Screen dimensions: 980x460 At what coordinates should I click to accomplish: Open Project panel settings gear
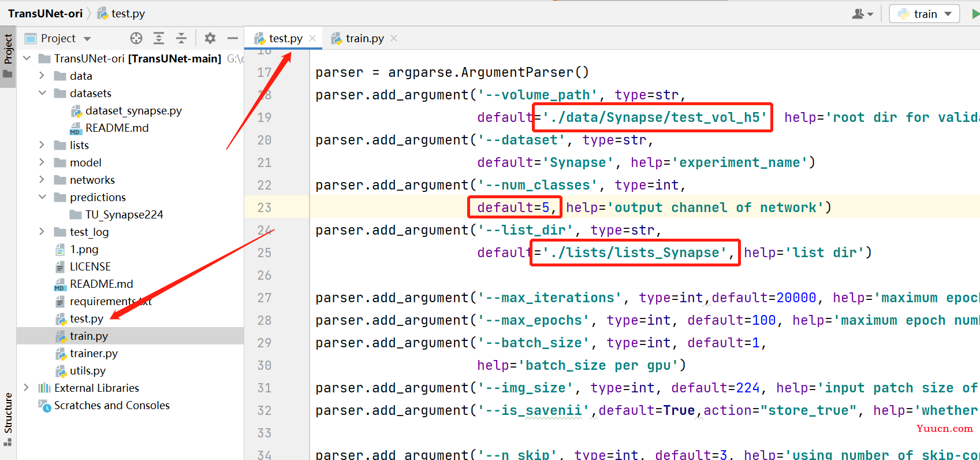pyautogui.click(x=210, y=38)
